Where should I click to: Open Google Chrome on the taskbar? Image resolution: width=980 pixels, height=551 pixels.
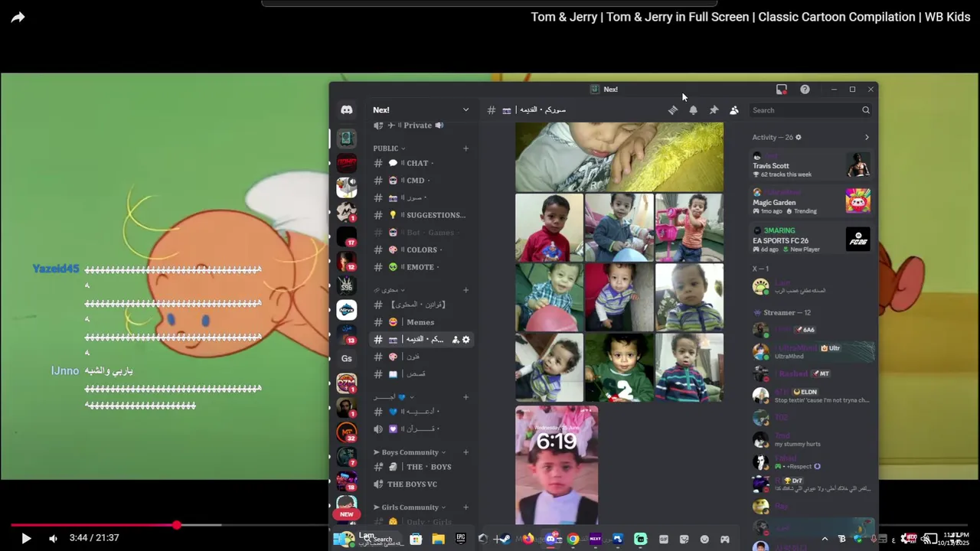573,539
